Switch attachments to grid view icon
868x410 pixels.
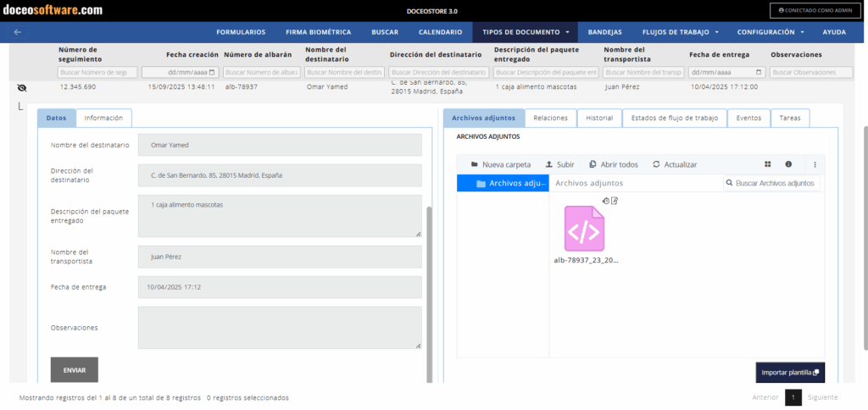[x=768, y=164]
